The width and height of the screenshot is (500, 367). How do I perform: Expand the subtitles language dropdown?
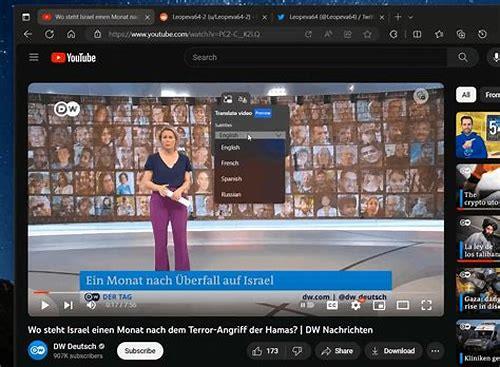[250, 135]
